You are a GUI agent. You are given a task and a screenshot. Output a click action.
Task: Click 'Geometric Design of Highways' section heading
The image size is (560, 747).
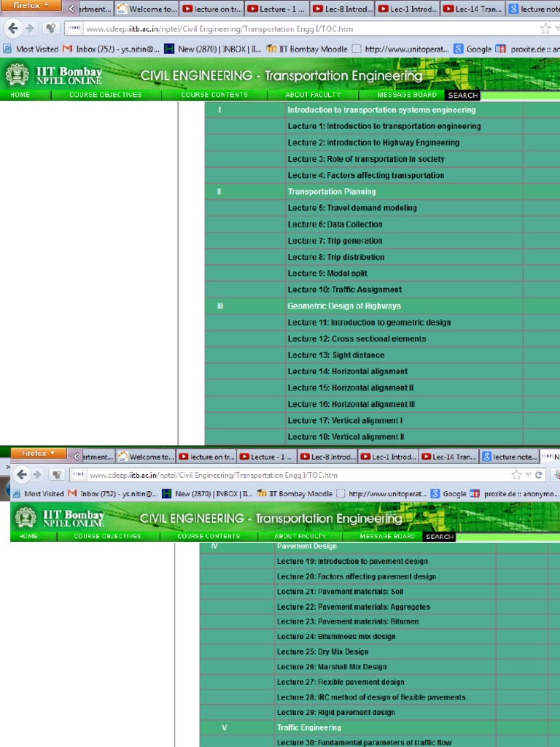[344, 306]
